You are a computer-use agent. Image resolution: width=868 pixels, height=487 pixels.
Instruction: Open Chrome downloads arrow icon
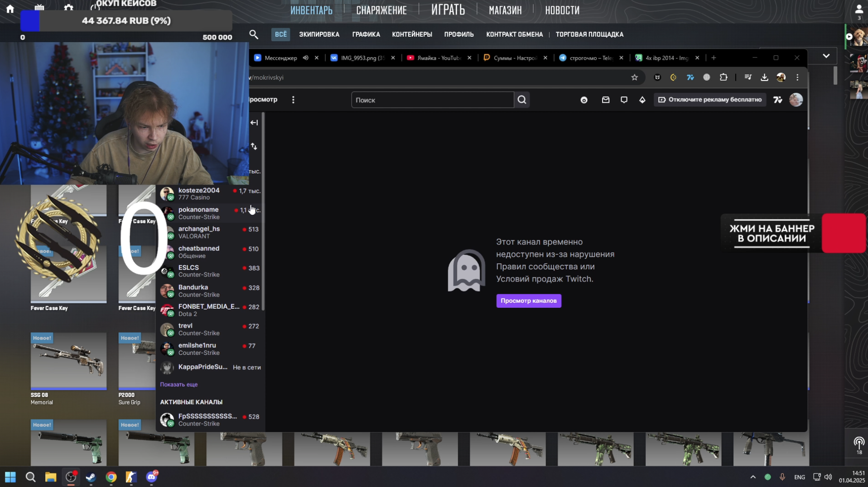pos(764,77)
